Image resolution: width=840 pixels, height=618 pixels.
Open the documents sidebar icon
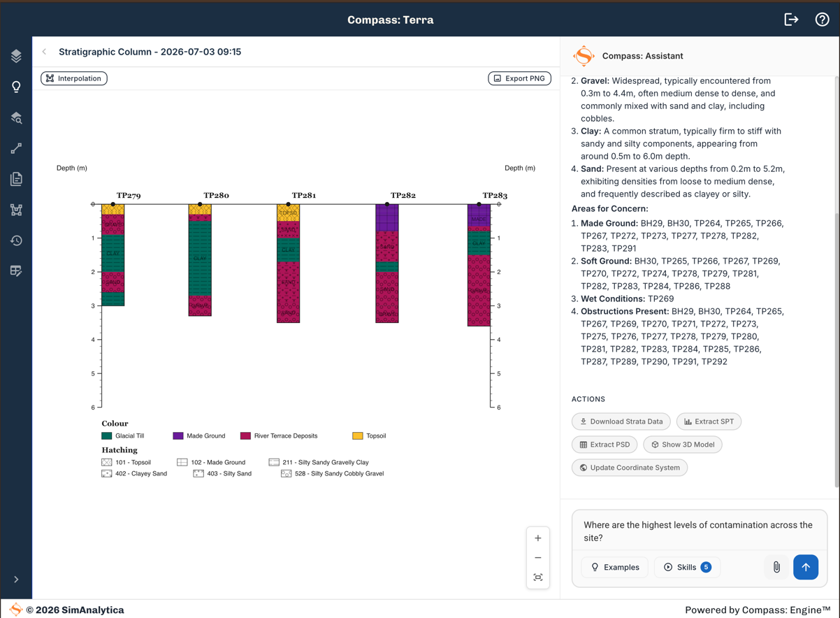pos(16,179)
